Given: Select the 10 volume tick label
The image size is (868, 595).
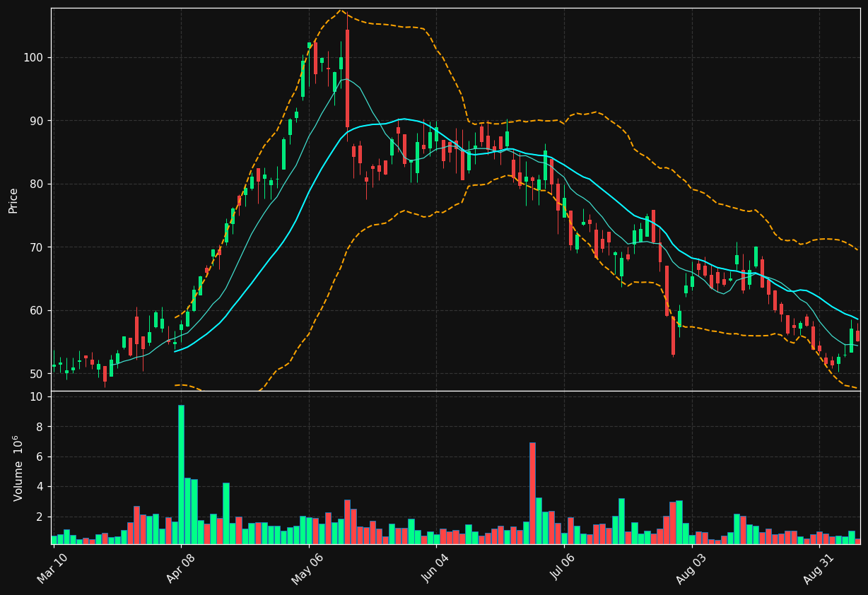Looking at the screenshot, I should (x=37, y=397).
